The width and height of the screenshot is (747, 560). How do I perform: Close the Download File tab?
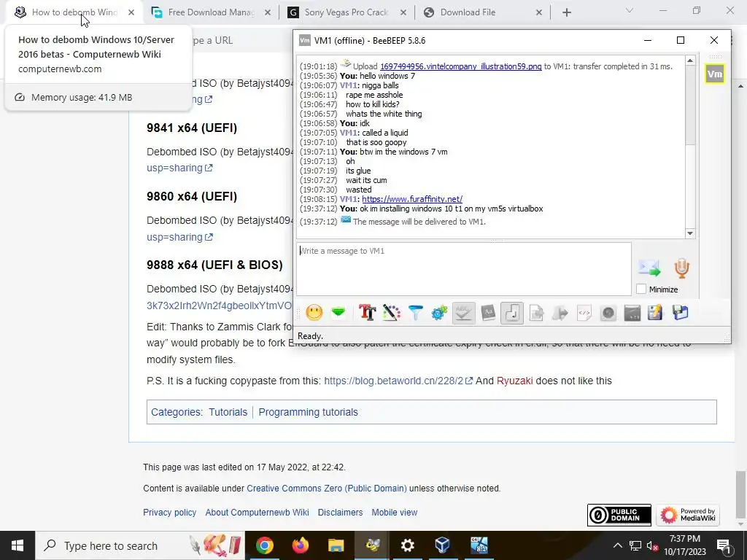click(x=539, y=12)
